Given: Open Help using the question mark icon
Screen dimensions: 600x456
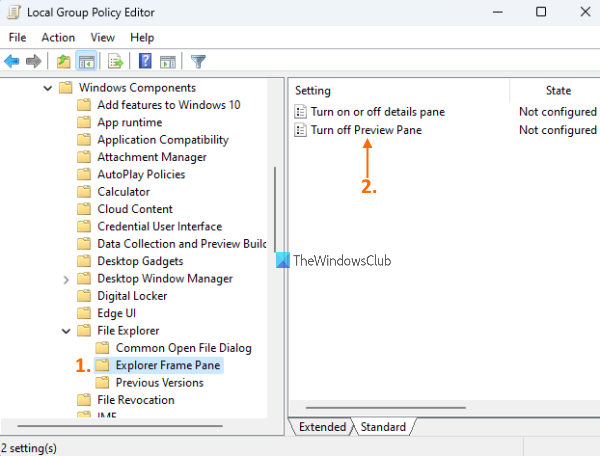Looking at the screenshot, I should click(145, 61).
